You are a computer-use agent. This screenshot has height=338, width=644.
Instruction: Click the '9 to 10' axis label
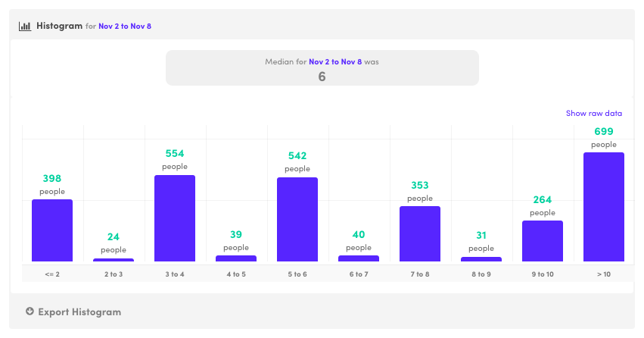point(543,274)
